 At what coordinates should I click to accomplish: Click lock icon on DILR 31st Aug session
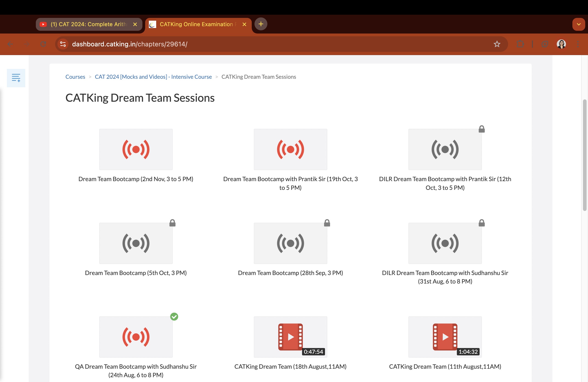coord(481,223)
